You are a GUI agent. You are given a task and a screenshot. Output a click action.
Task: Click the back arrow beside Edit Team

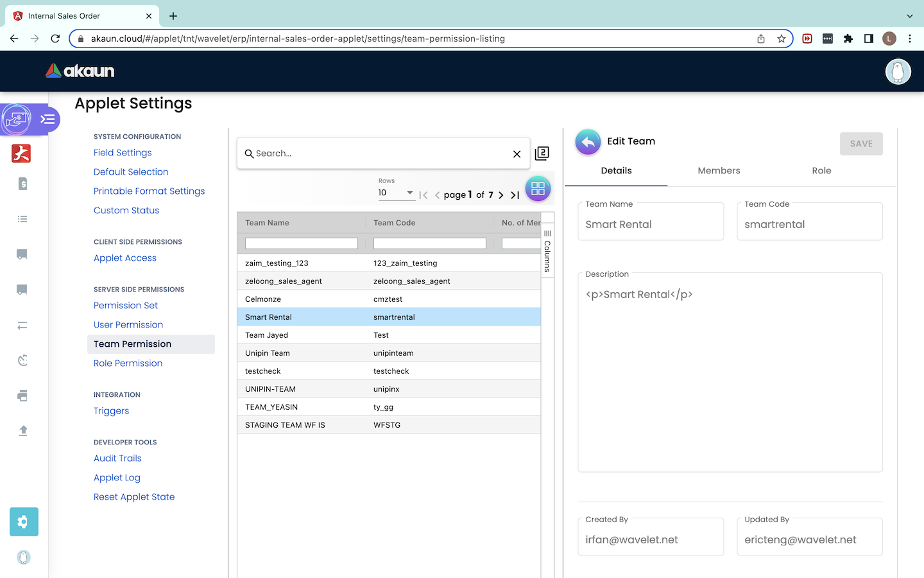588,142
